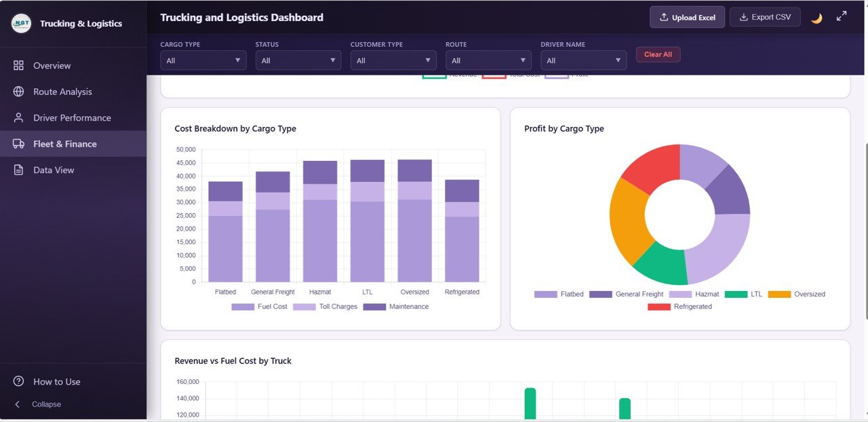Open the Route filter list
The width and height of the screenshot is (868, 422).
coord(488,60)
